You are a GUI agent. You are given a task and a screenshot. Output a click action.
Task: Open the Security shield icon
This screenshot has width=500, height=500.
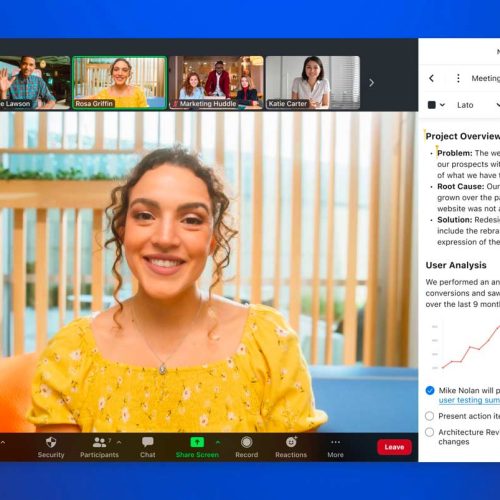tap(51, 443)
